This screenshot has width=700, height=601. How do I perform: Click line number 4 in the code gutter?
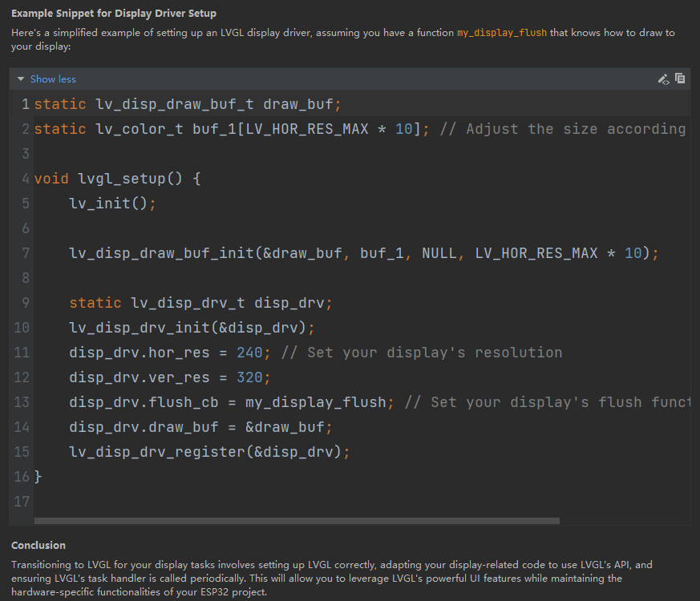(26, 179)
